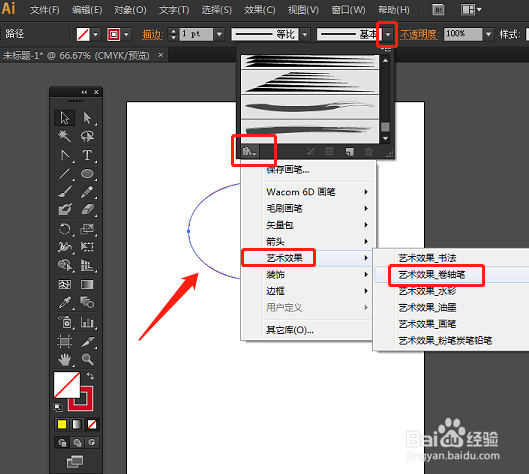Image resolution: width=529 pixels, height=474 pixels.
Task: Select the Symbol Sprayer tool
Action: pyautogui.click(x=64, y=322)
